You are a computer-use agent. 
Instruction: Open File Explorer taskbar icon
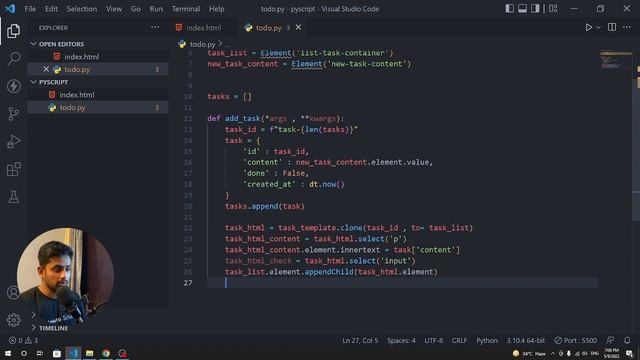click(x=89, y=353)
